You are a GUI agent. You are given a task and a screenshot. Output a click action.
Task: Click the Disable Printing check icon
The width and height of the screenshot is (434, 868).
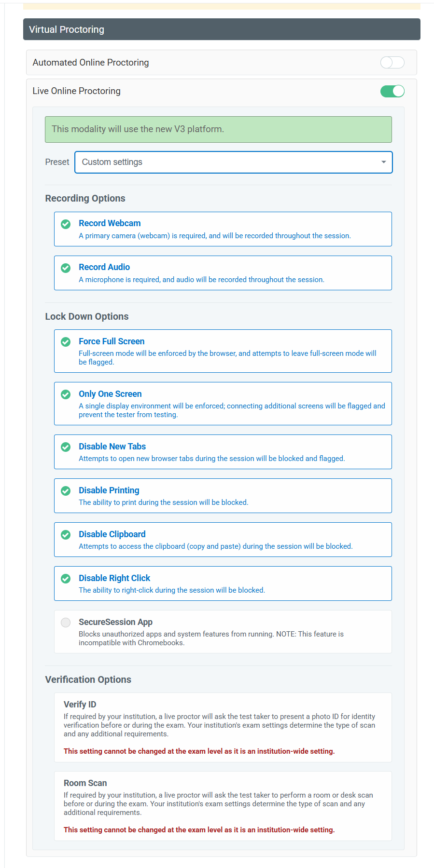point(66,491)
